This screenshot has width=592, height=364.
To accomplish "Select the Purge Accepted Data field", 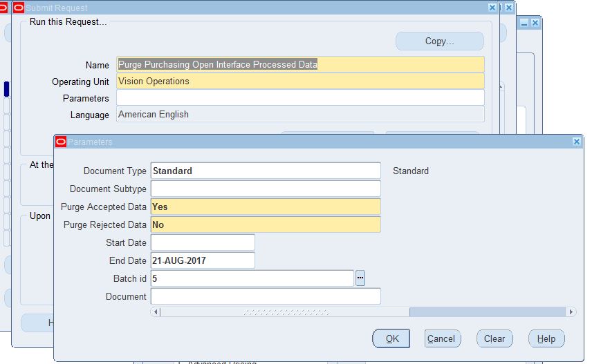I will (x=266, y=207).
